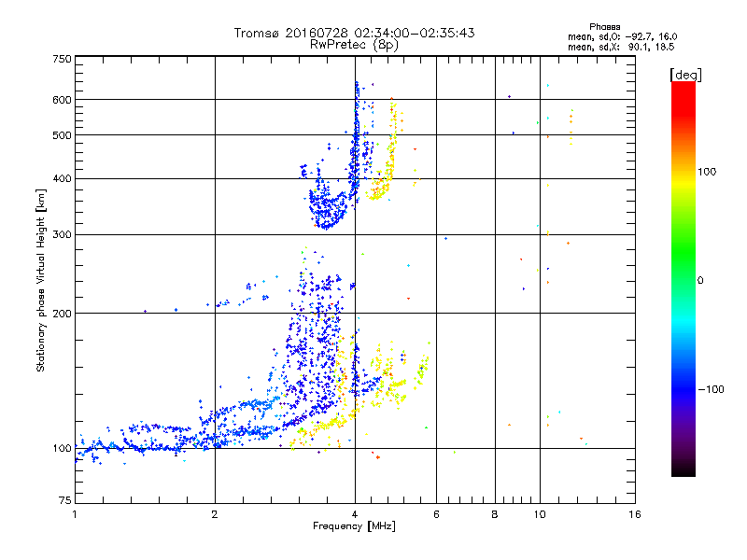
Task: Click the x-axis '10' tick label
Action: coord(540,514)
